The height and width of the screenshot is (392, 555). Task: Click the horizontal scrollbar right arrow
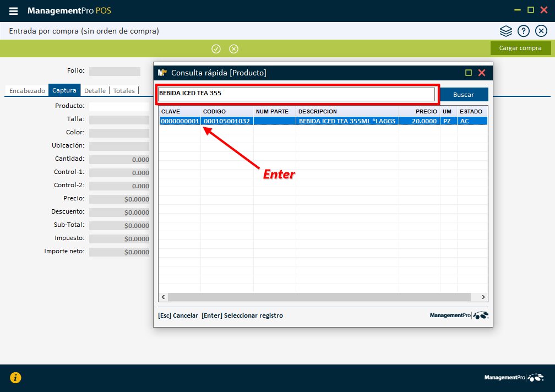tap(483, 297)
